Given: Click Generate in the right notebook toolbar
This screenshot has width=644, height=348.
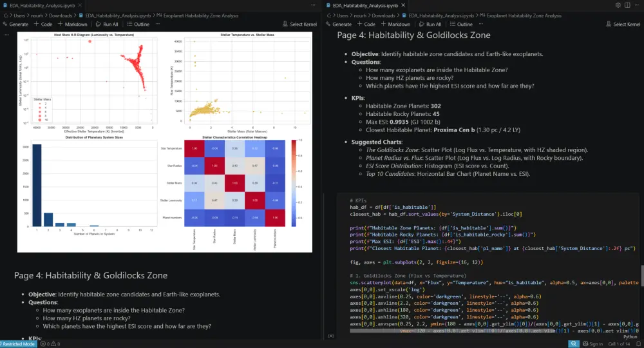Looking at the screenshot, I should (339, 24).
